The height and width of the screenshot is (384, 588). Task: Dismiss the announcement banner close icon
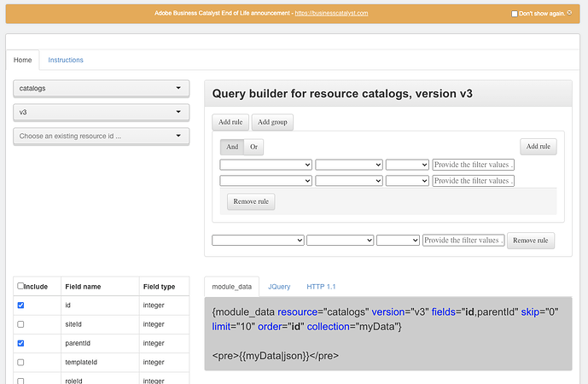point(569,13)
